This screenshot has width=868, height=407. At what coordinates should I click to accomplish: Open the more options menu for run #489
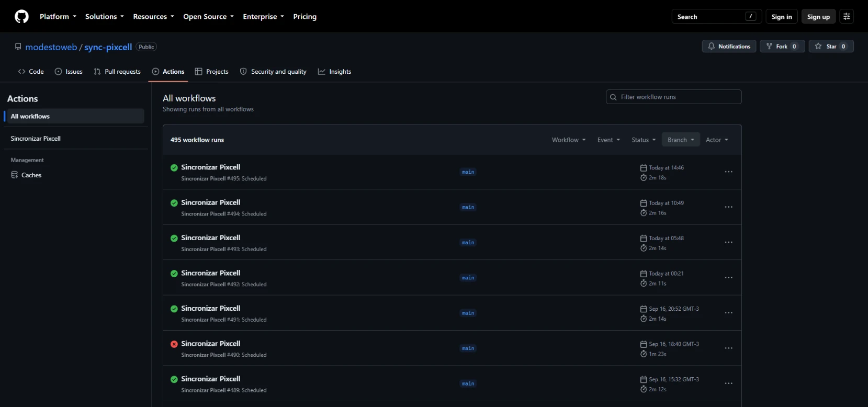point(728,384)
